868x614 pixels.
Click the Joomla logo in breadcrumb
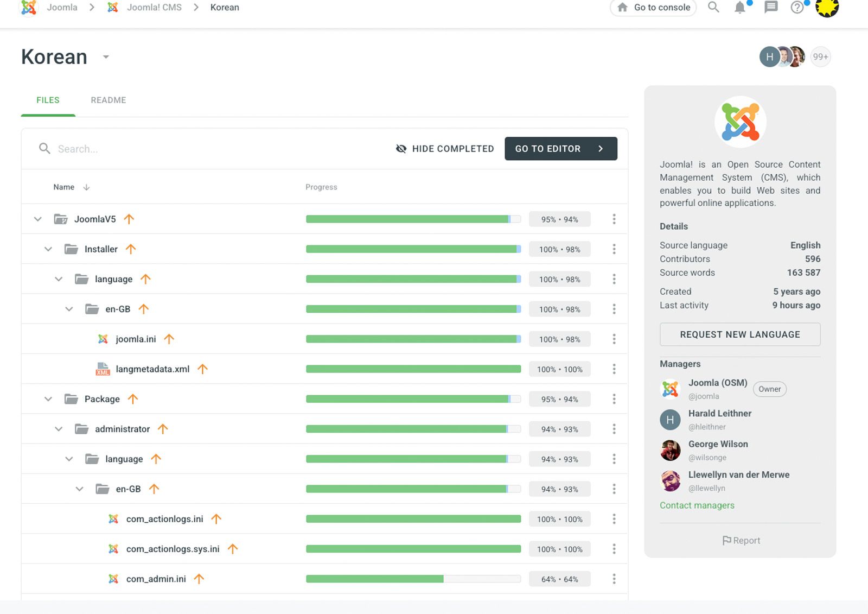coord(29,7)
